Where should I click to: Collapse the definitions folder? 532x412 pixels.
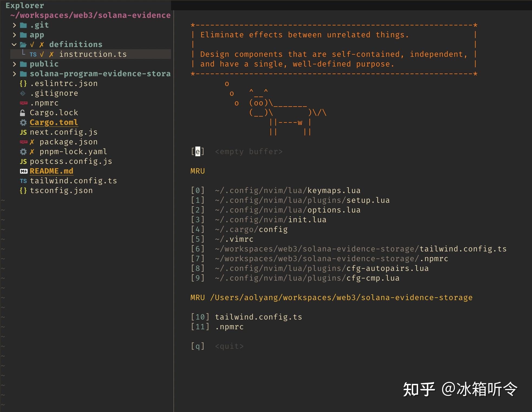point(14,44)
